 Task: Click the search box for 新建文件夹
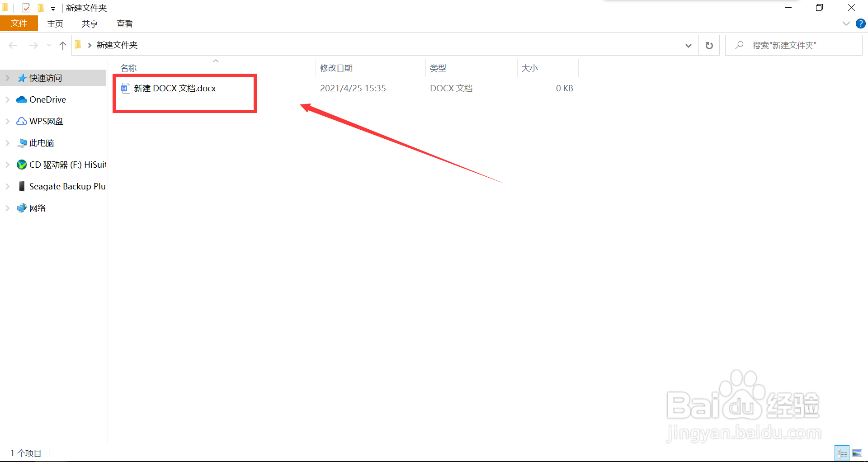click(793, 45)
